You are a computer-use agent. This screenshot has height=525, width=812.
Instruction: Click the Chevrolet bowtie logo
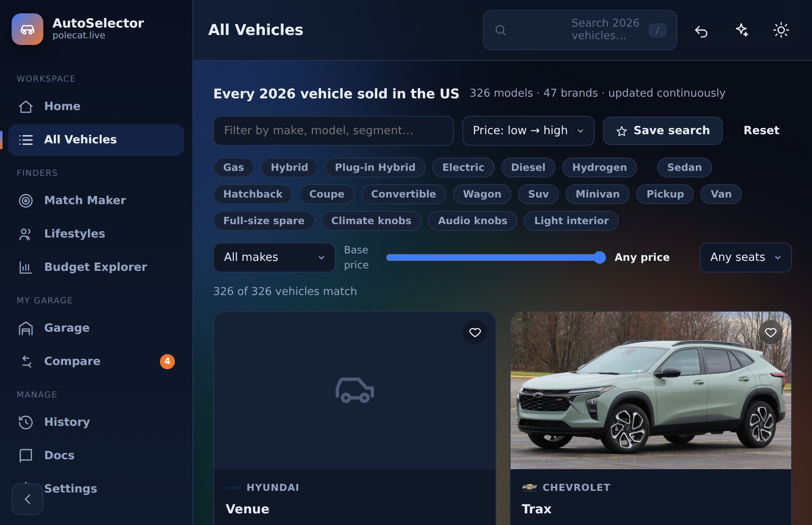tap(530, 487)
